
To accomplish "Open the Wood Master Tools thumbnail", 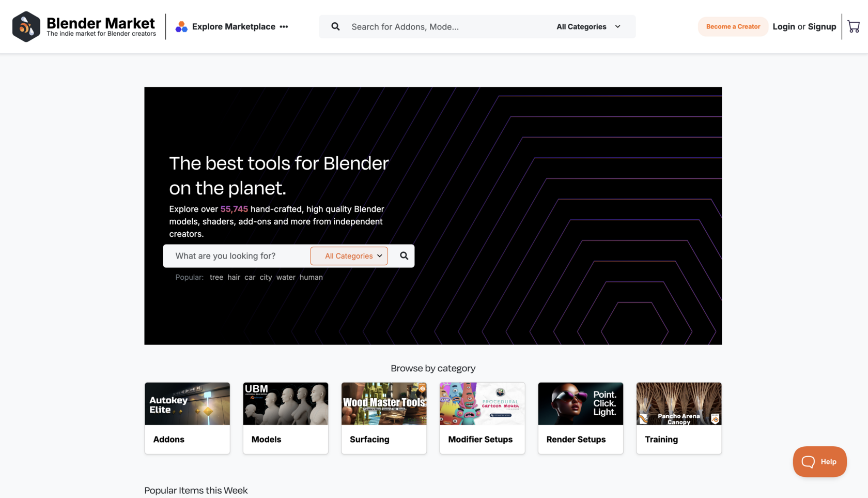I will tap(384, 404).
